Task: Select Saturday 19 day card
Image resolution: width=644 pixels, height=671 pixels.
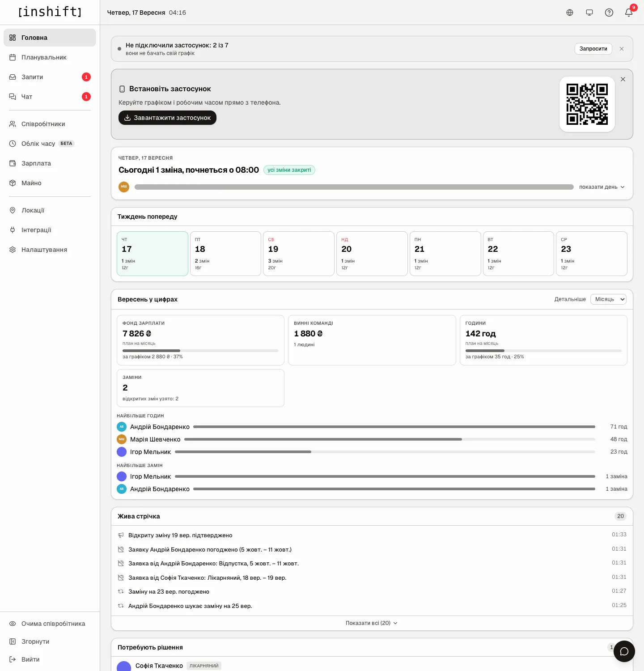Action: [x=299, y=254]
